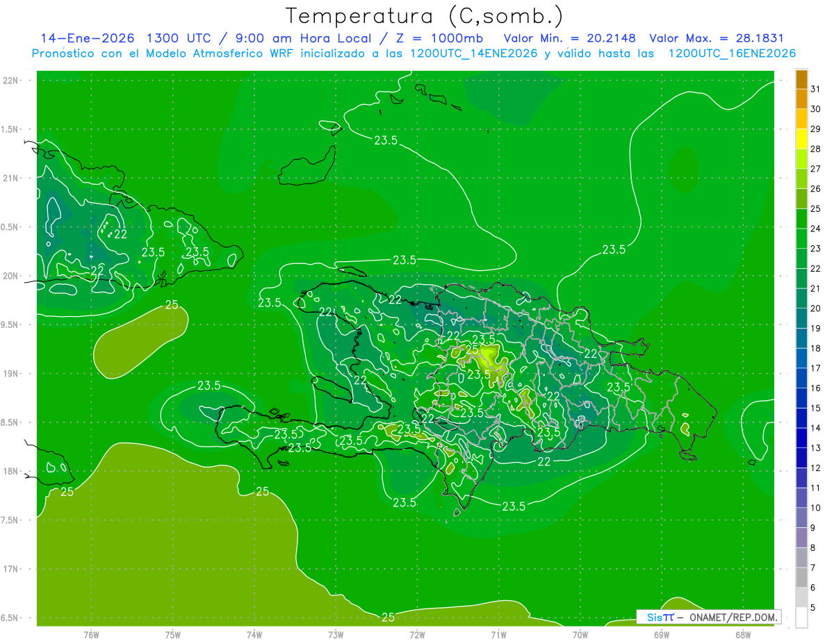The image size is (834, 644).
Task: Click the purple swatch between legend 8 and 9
Action: tap(801, 538)
